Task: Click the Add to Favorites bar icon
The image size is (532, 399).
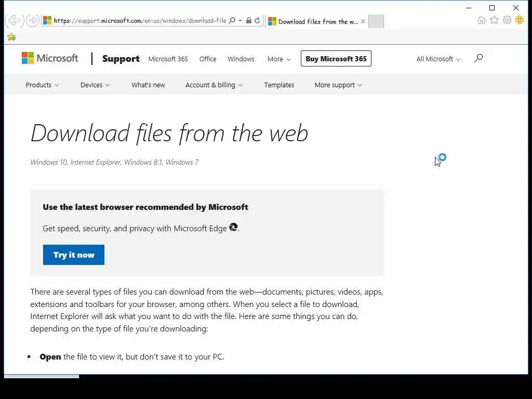Action: [11, 37]
